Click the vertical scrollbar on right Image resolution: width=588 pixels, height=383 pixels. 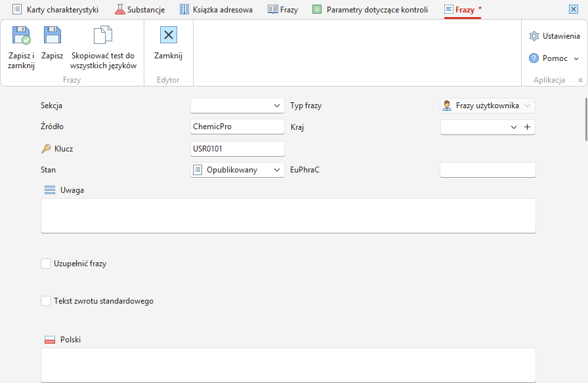pyautogui.click(x=586, y=119)
